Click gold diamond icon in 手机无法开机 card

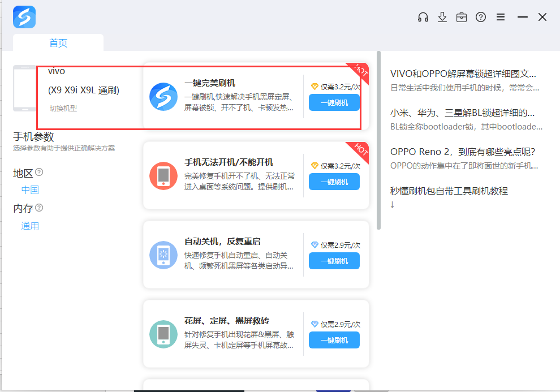pyautogui.click(x=315, y=166)
